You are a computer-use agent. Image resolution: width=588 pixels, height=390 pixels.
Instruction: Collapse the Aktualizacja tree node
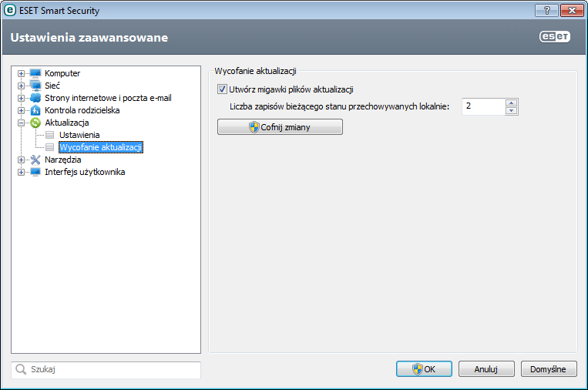(x=21, y=123)
